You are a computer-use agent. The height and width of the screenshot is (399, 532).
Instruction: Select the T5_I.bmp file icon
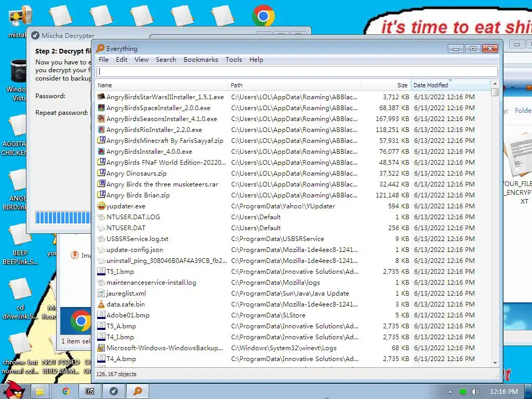pyautogui.click(x=101, y=271)
